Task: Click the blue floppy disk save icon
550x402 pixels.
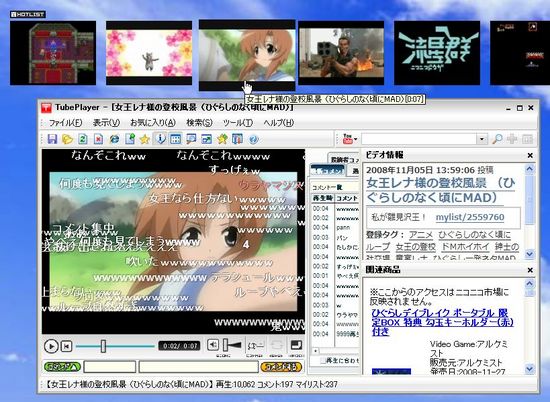Action: (52, 139)
